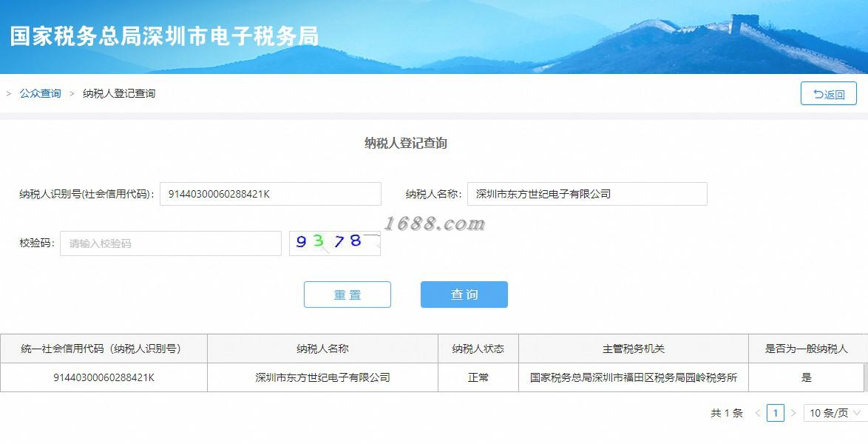Screen dimensions: 868x444
Task: Click the 纳税人登记查询 breadcrumb text
Action: pos(119,94)
